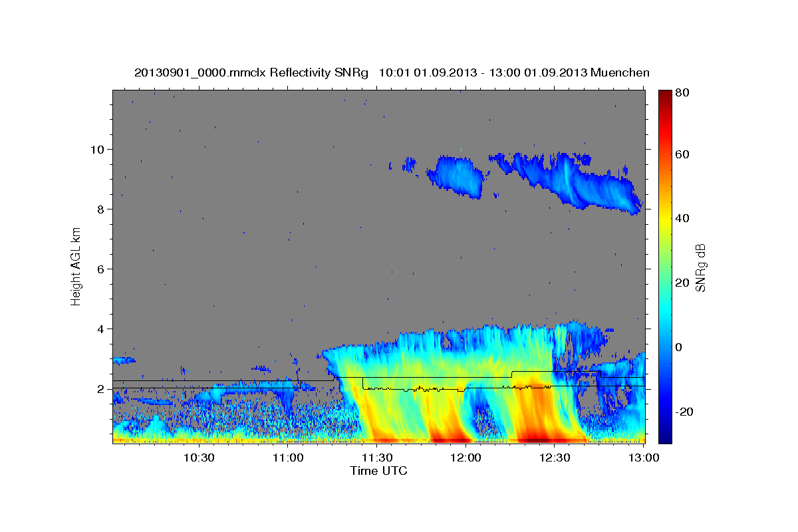Click the 11:00 time tick label
The height and width of the screenshot is (532, 798).
[x=287, y=458]
